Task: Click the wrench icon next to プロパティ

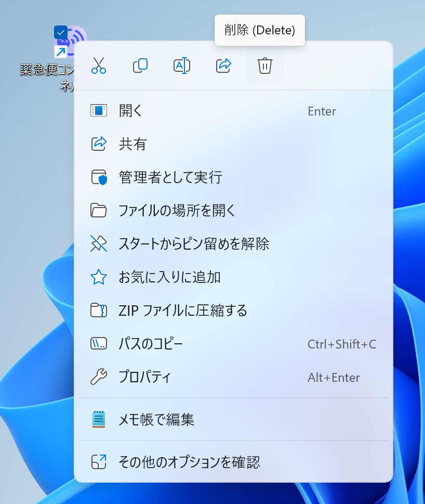Action: 99,377
